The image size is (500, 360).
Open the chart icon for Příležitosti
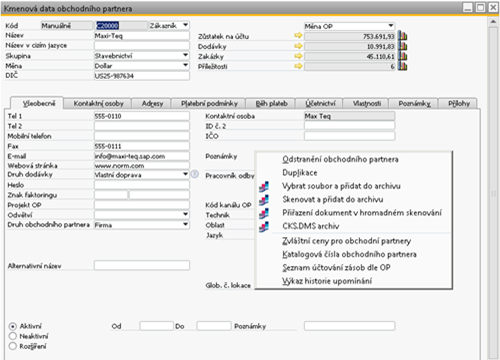click(x=403, y=66)
